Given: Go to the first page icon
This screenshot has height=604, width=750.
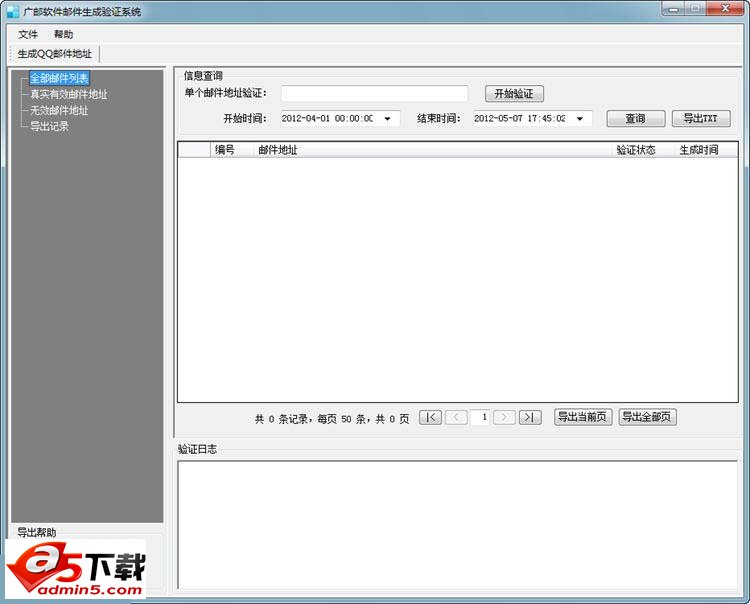Looking at the screenshot, I should click(x=430, y=417).
